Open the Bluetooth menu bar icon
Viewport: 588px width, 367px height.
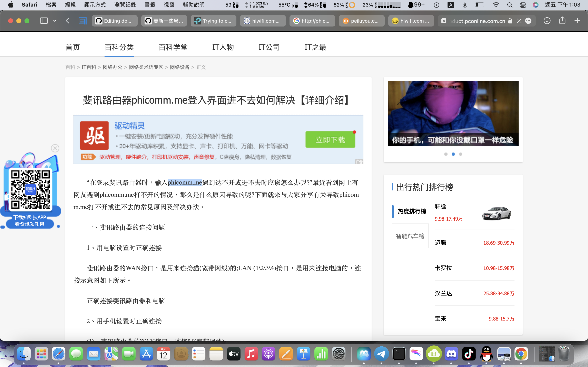465,5
